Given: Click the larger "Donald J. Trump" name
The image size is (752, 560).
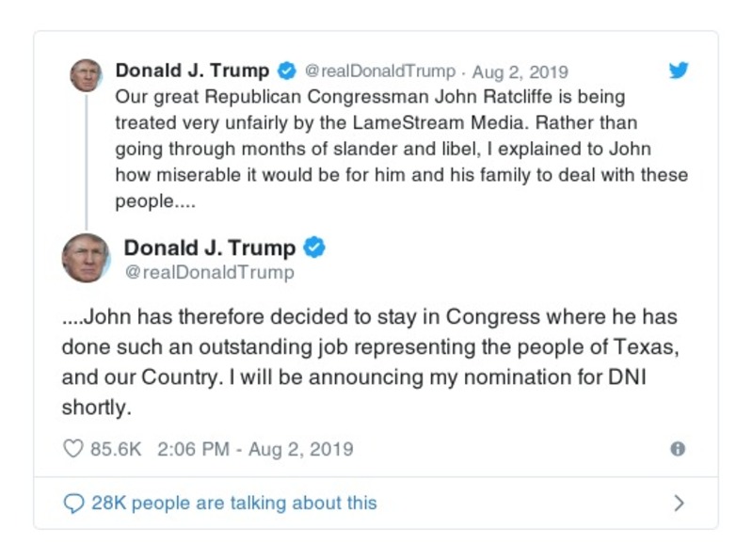Looking at the screenshot, I should (x=209, y=248).
